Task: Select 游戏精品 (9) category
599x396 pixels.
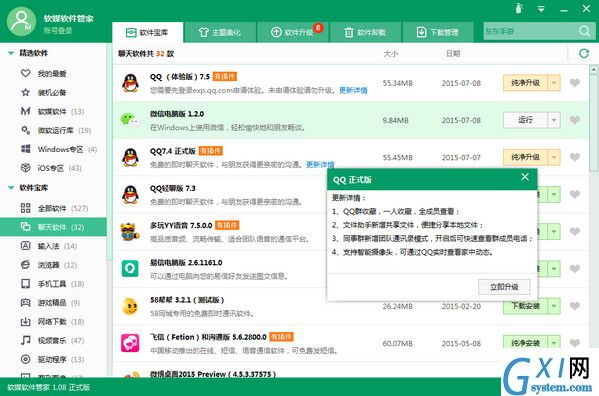Action: (53, 302)
